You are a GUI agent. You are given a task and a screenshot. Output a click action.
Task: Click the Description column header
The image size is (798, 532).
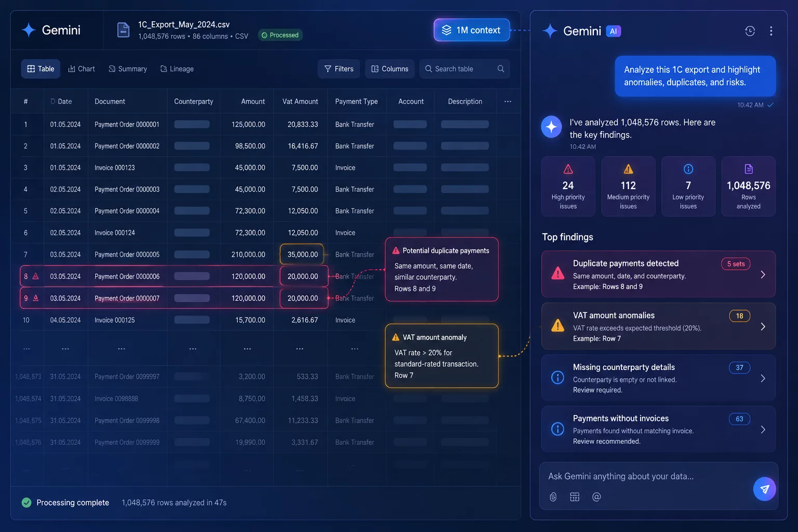pyautogui.click(x=465, y=101)
